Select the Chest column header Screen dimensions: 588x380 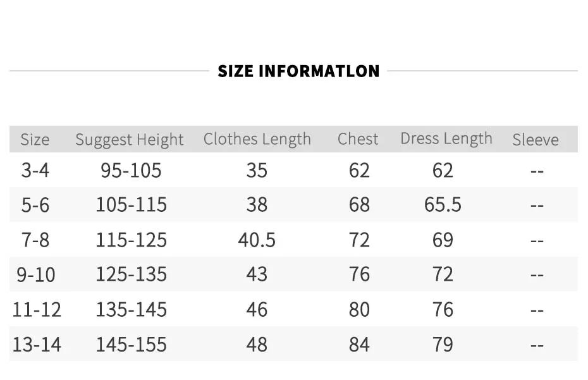pos(358,139)
